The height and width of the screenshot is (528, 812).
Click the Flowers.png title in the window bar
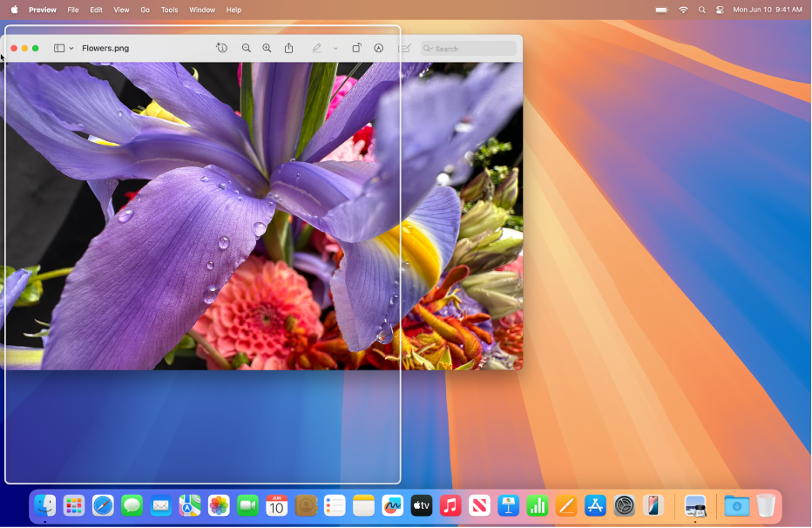click(105, 48)
